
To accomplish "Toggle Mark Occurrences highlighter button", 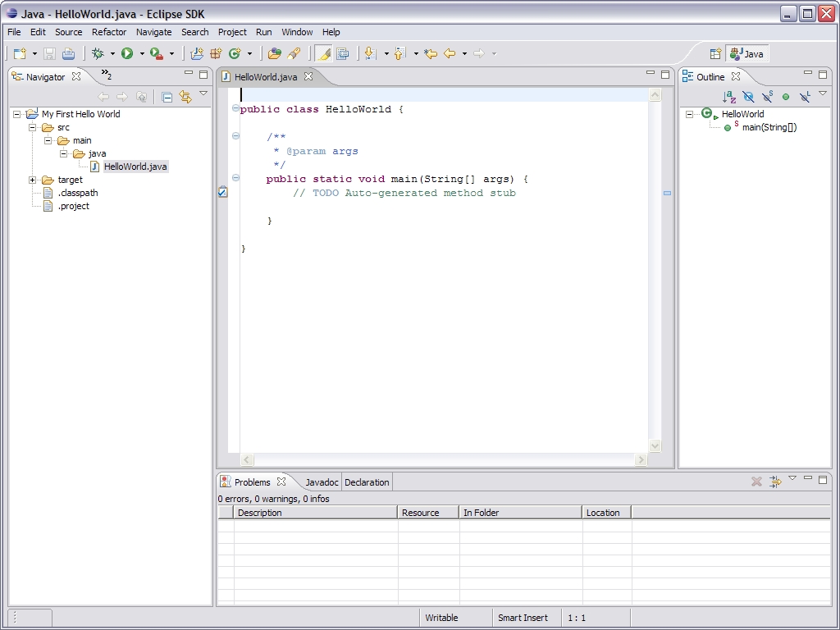I will click(x=323, y=53).
